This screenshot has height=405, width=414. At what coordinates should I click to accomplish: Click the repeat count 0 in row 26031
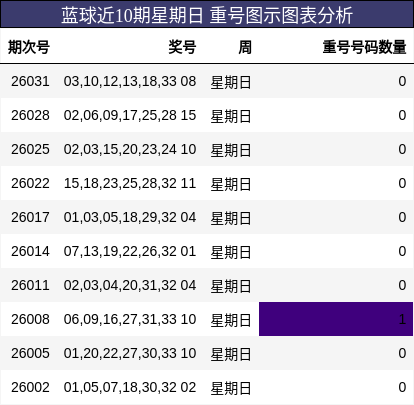[402, 81]
